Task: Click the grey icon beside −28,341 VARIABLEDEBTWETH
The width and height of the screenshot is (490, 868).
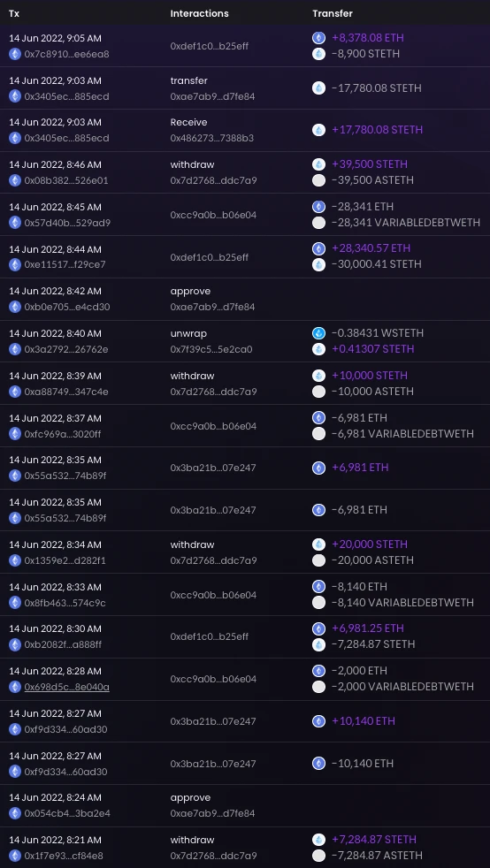Action: [318, 223]
